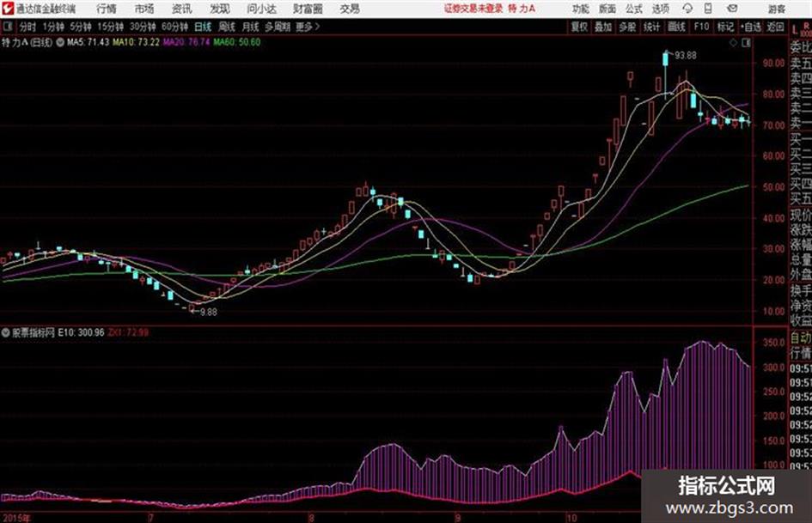This screenshot has height=523, width=812.
Task: Switch to 分时 chart period
Action: [x=27, y=27]
